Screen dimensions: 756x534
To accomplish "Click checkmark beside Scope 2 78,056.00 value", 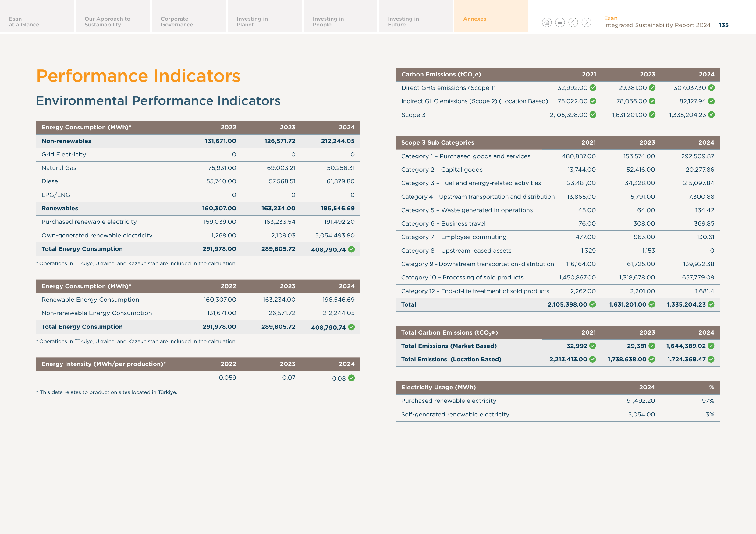I will [652, 101].
